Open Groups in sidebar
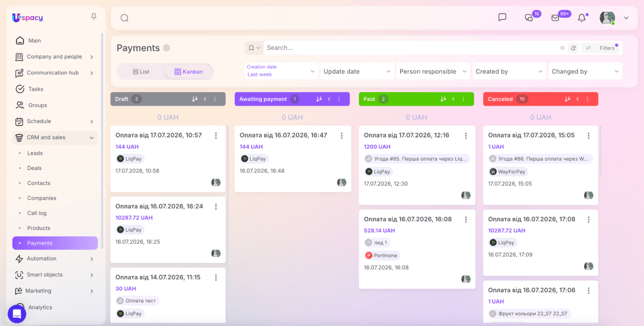This screenshot has height=326, width=644. (x=55, y=105)
